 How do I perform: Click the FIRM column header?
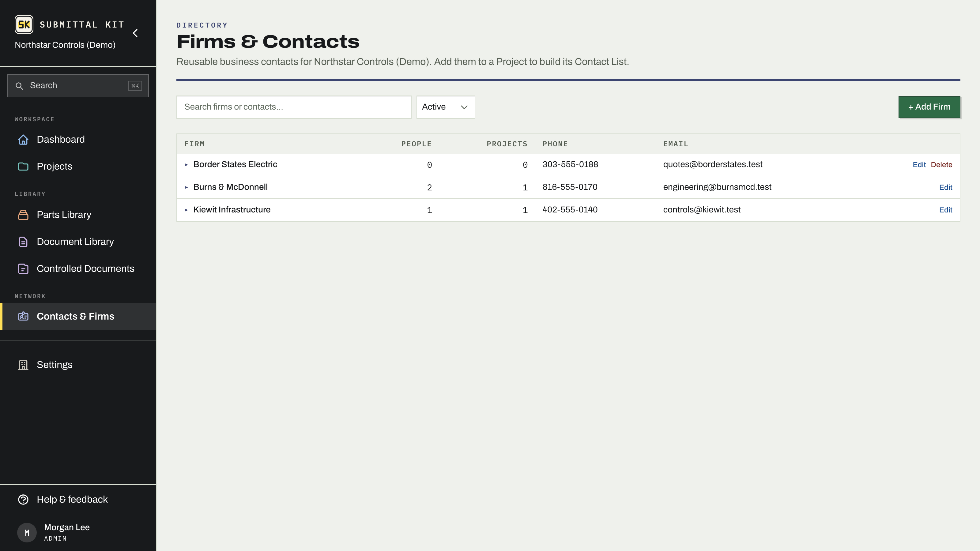point(194,144)
